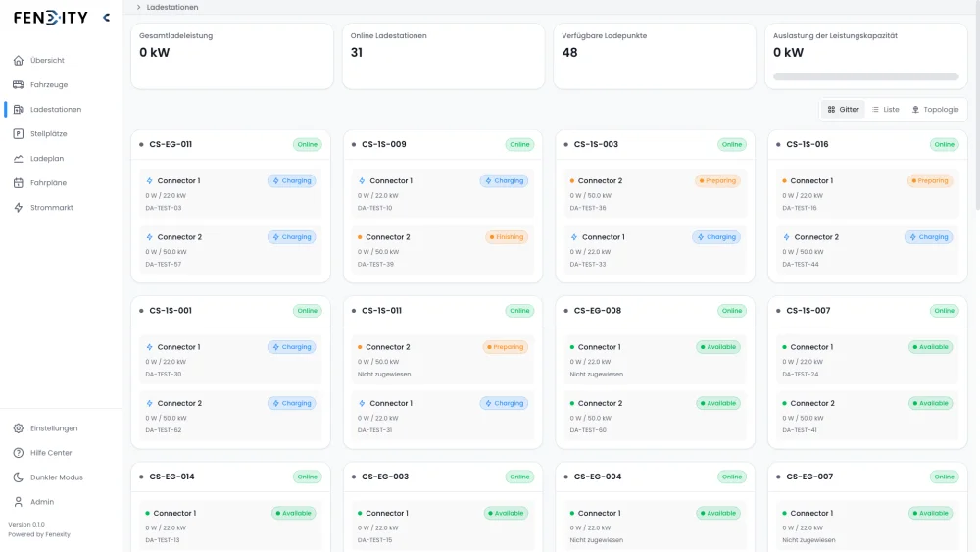980x552 pixels.
Task: Click the vertical scrollbar on the right
Action: point(976,108)
